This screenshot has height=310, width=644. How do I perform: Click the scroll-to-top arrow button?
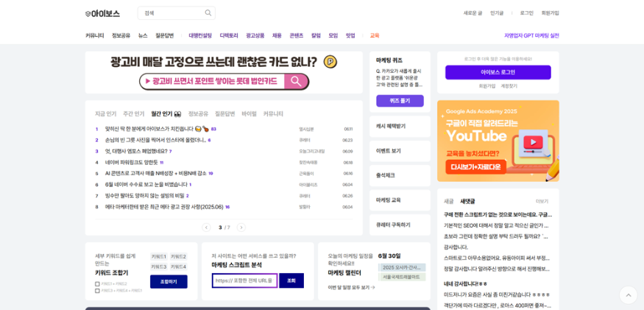(x=628, y=295)
